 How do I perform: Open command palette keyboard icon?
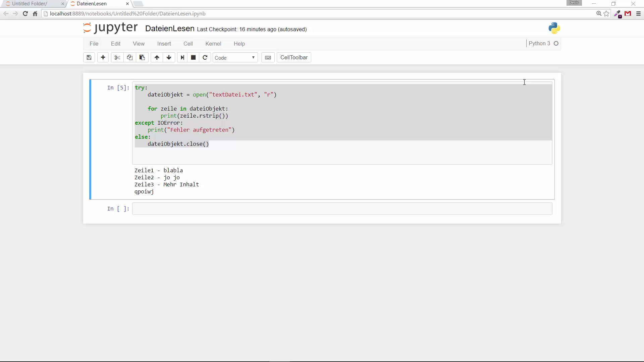coord(268,58)
